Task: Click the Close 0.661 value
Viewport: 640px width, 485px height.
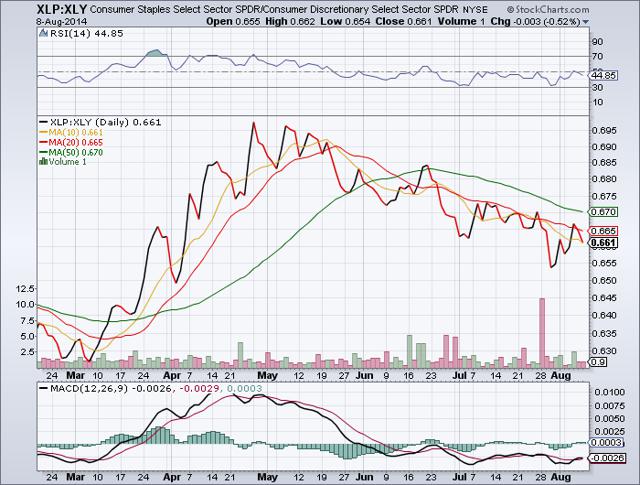Action: [403, 21]
